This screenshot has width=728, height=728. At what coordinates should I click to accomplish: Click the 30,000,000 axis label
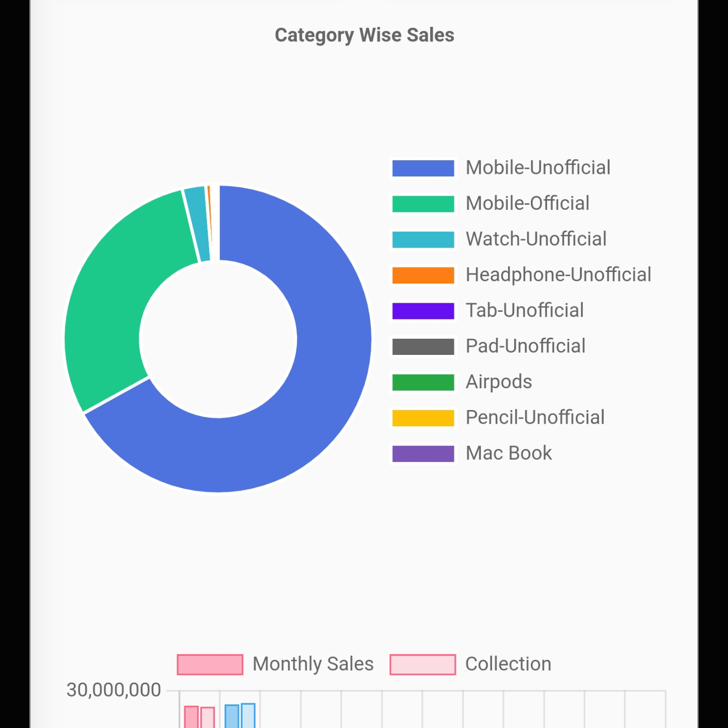(114, 690)
